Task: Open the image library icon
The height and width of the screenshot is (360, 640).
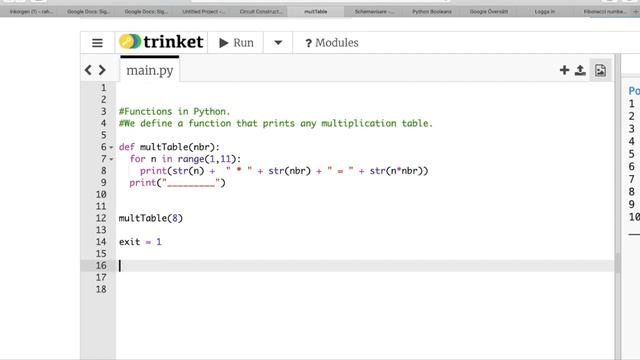Action: (600, 70)
